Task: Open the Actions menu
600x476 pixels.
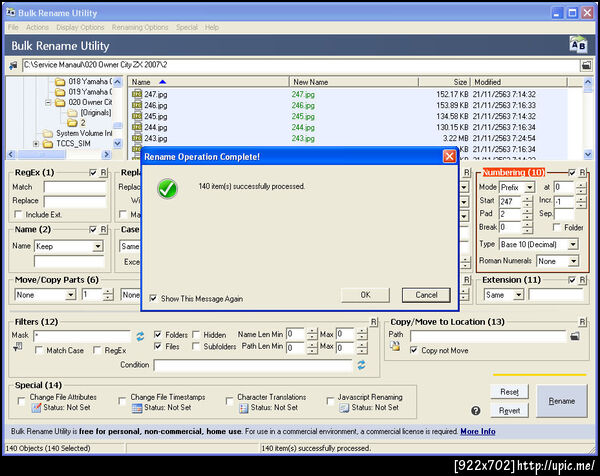Action: (x=37, y=27)
